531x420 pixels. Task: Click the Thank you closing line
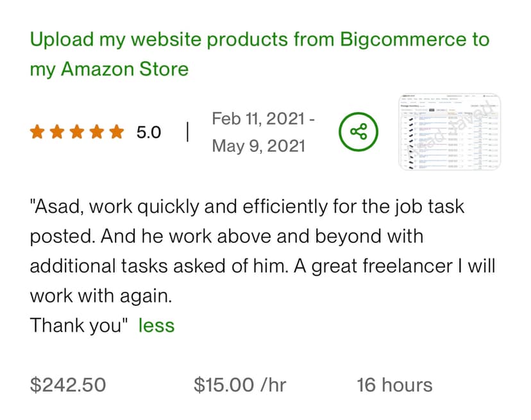pos(76,325)
